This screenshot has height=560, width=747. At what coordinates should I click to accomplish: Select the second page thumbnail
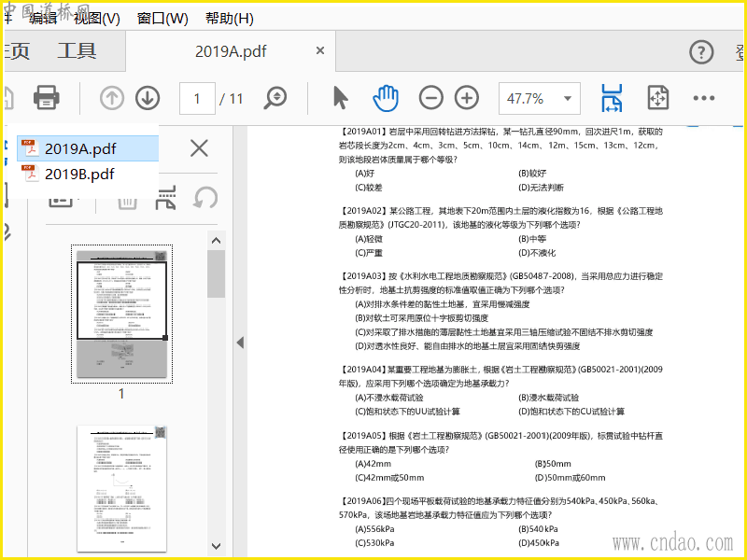point(122,488)
